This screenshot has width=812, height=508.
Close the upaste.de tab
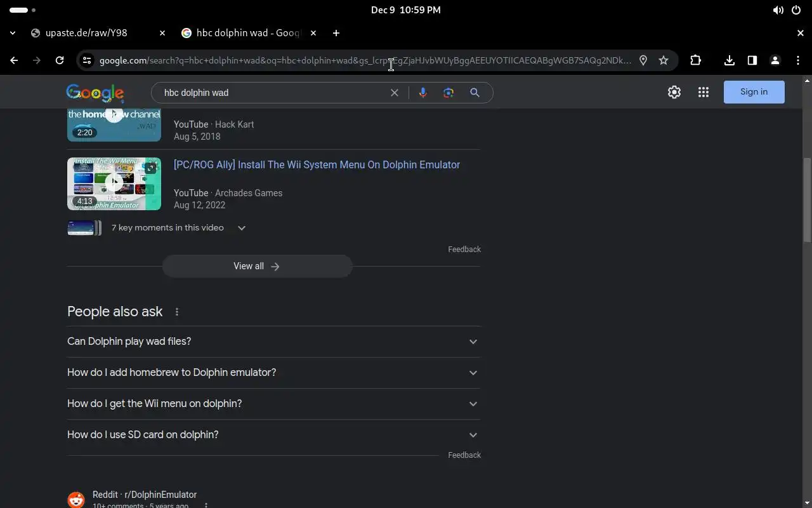point(162,33)
